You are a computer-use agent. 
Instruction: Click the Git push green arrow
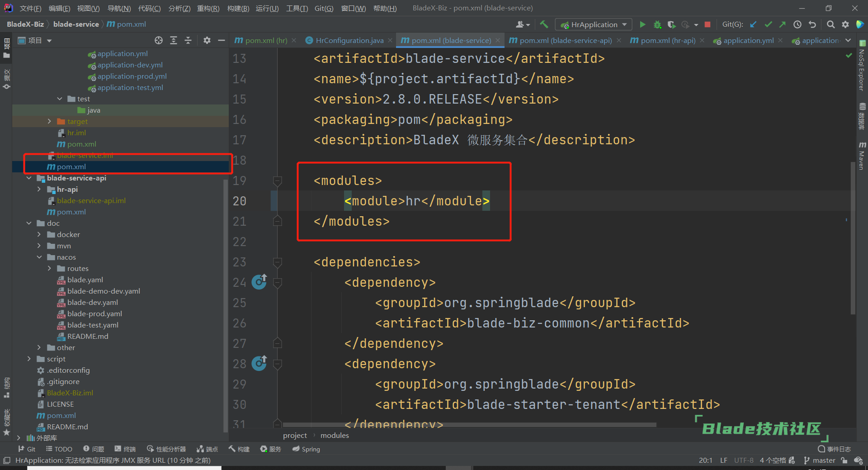(783, 24)
